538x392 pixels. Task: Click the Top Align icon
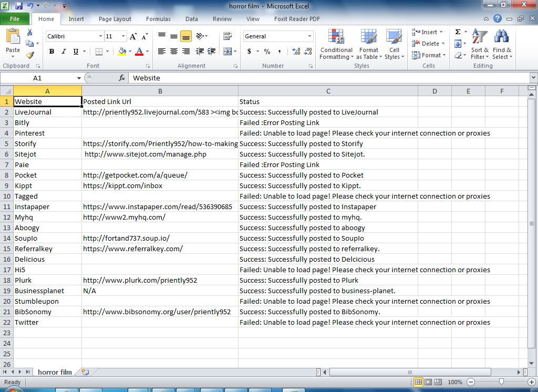click(162, 36)
